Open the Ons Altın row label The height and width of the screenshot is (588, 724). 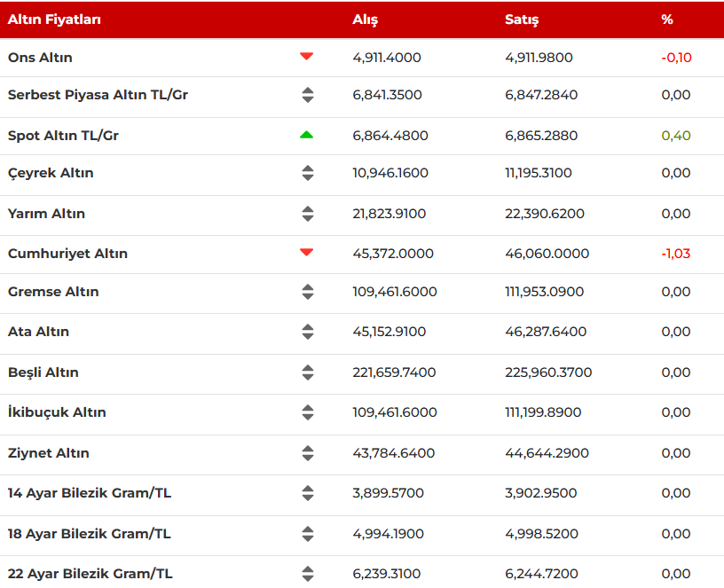[41, 58]
